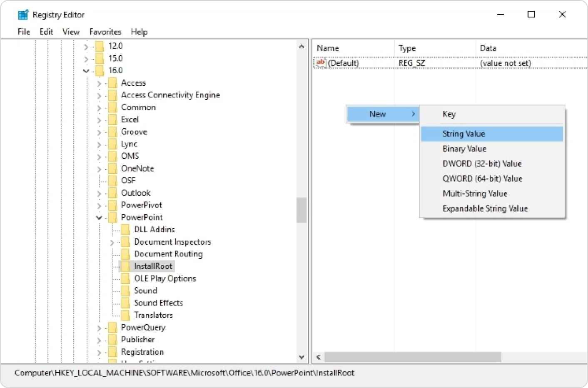The image size is (588, 388).
Task: Expand the Access key arrow
Action: point(99,84)
